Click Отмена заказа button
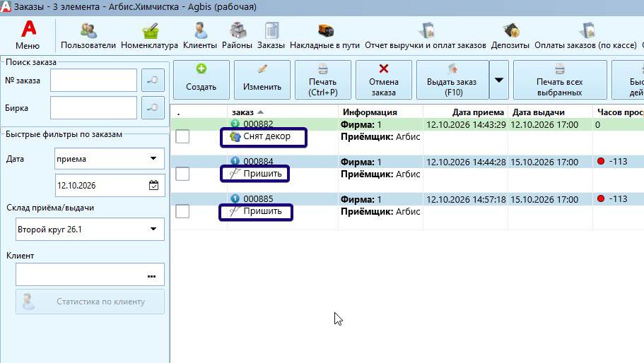This screenshot has width=644, height=363. [384, 80]
